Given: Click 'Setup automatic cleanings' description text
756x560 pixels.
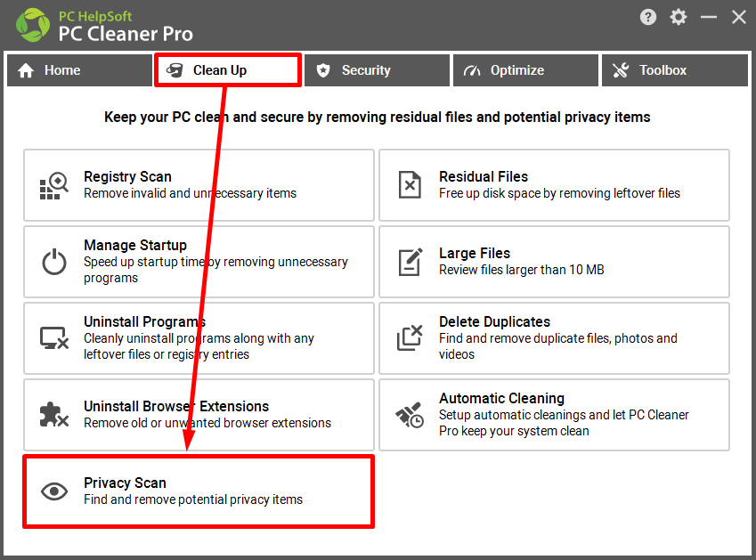Looking at the screenshot, I should [x=564, y=423].
